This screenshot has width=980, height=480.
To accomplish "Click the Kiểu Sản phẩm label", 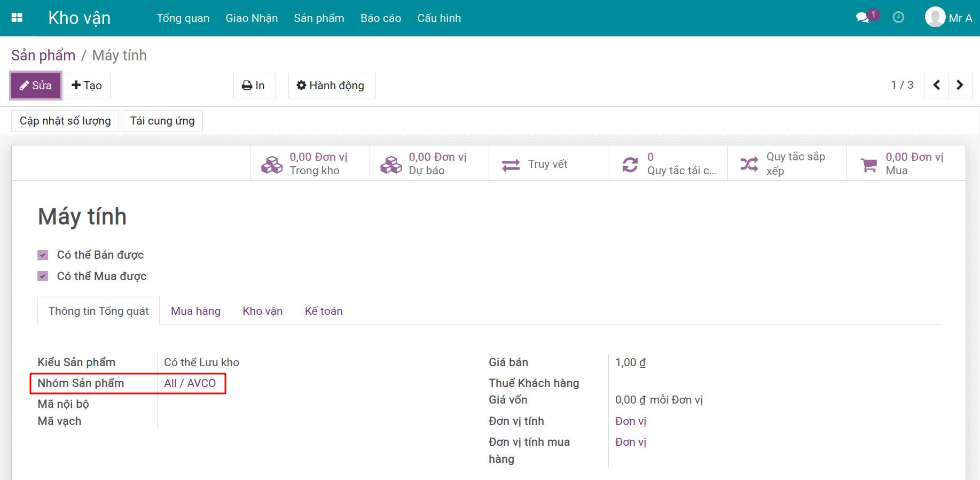I will (x=76, y=362).
